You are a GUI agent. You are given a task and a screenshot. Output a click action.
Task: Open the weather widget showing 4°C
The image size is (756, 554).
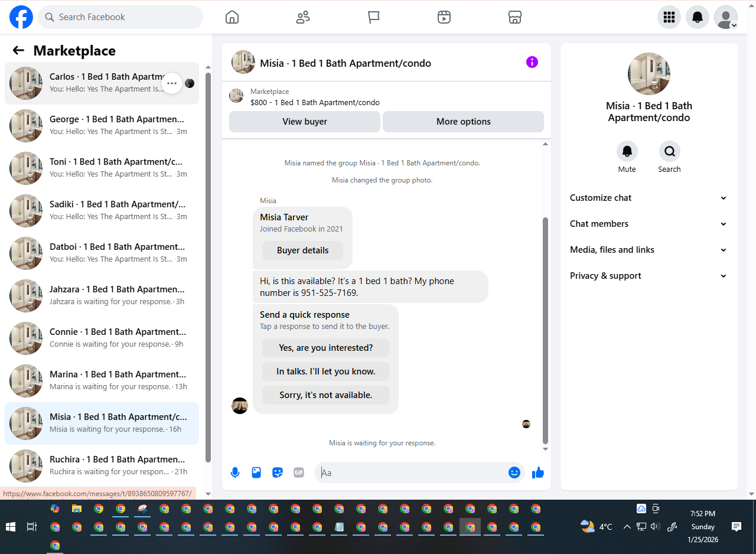[x=597, y=527]
